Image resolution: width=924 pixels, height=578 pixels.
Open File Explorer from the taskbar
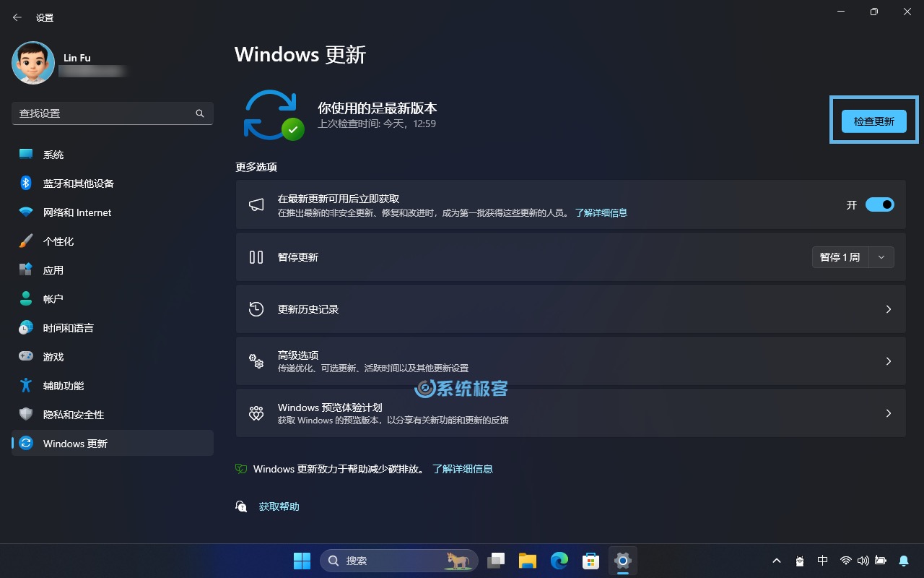pyautogui.click(x=528, y=561)
